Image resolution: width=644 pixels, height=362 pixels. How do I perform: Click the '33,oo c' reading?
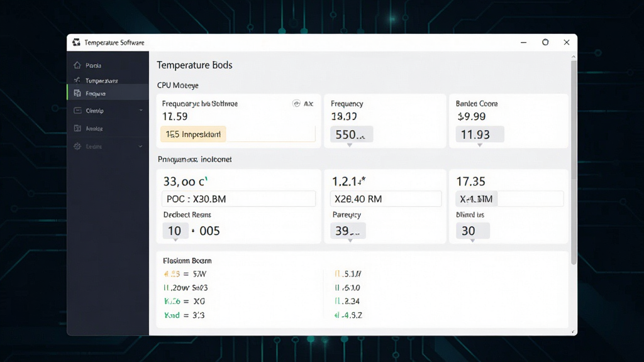click(186, 182)
